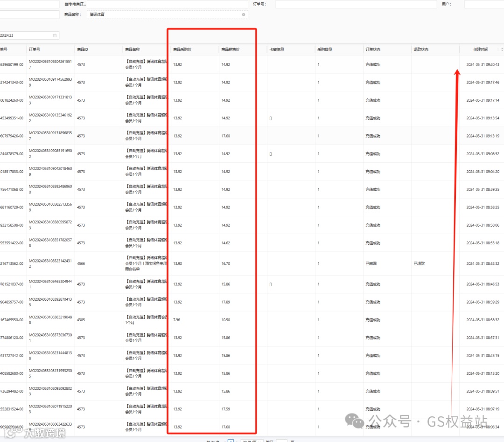
Task: Click card info icon in the 09:13:54 row
Action: 271,118
